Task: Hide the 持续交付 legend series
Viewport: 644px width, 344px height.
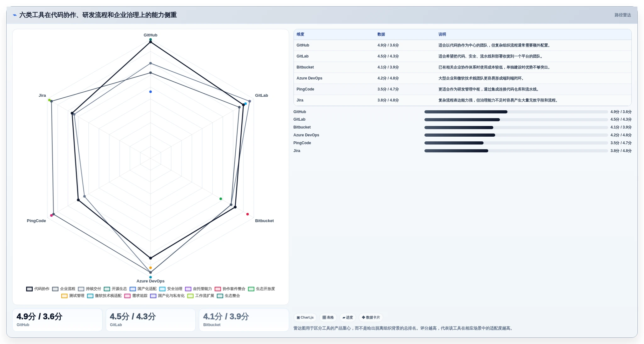Action: (89, 289)
